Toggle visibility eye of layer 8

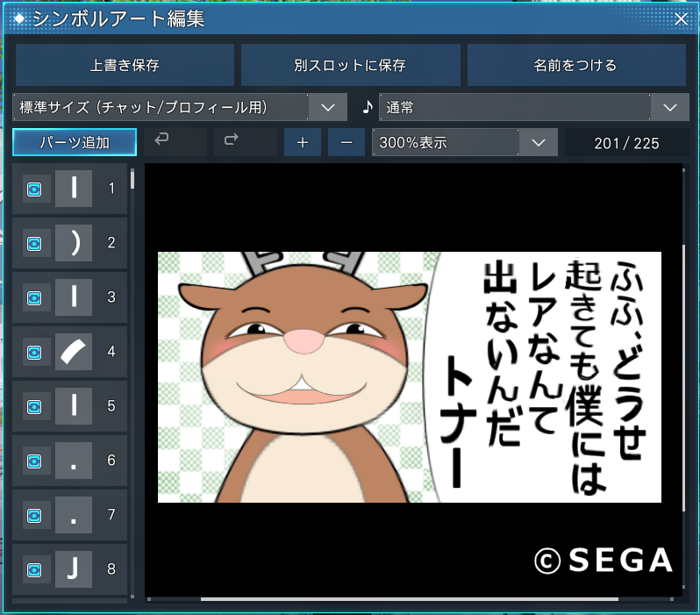34,570
